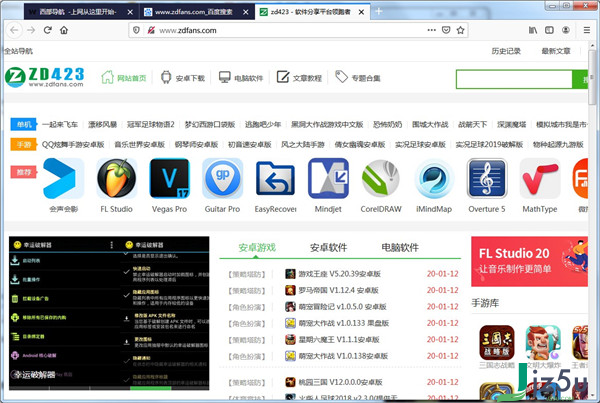Close the zd423 browser tab
The image size is (600, 403).
(361, 12)
